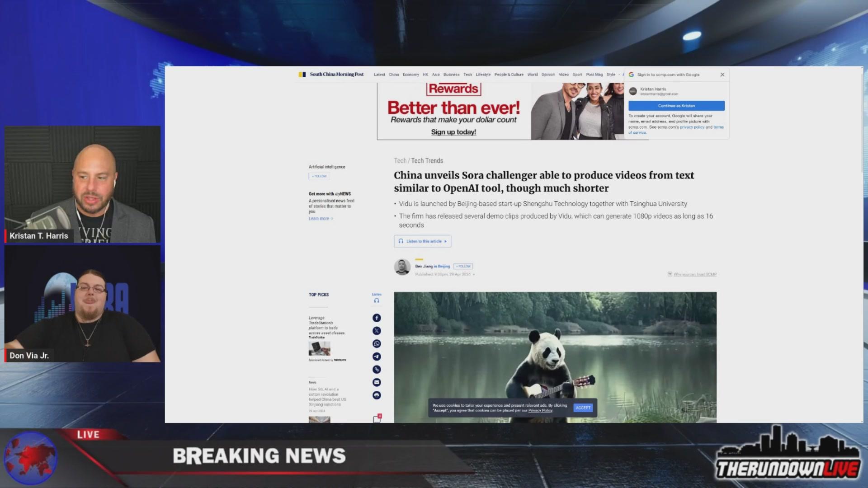Follow author Ben Jiang
The image size is (868, 488).
pyautogui.click(x=463, y=267)
